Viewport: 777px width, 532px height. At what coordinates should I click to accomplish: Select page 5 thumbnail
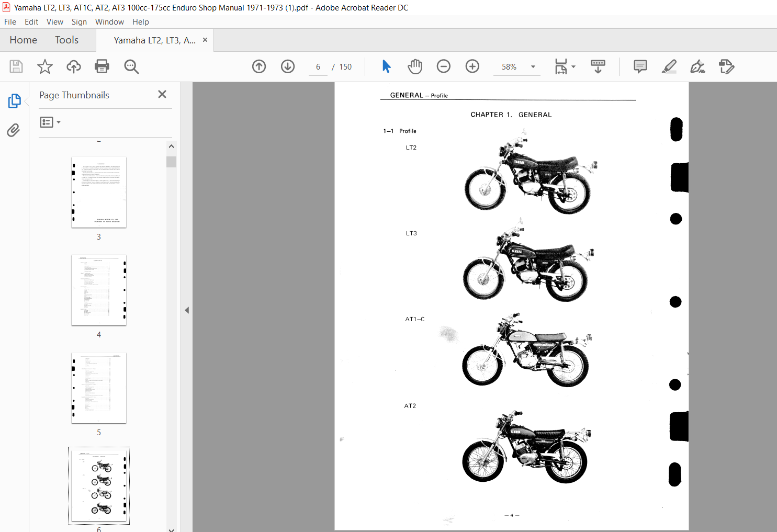coord(99,388)
